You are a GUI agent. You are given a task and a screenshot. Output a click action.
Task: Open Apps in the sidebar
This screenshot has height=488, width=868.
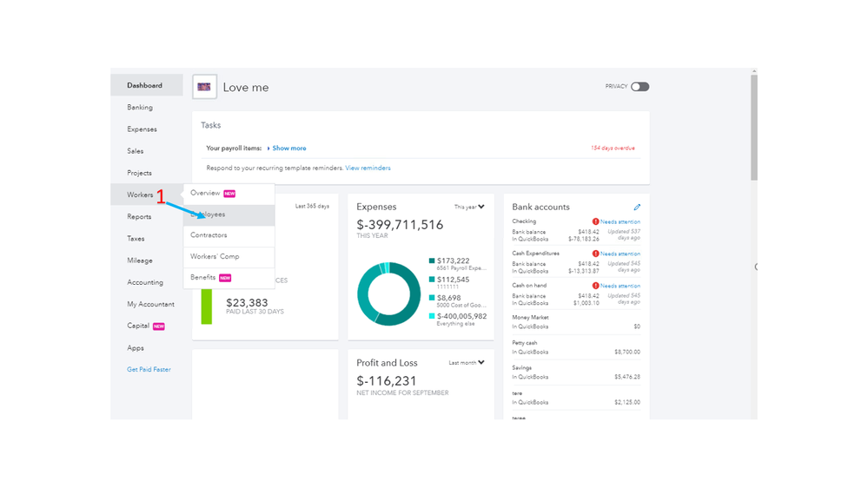[x=136, y=348]
